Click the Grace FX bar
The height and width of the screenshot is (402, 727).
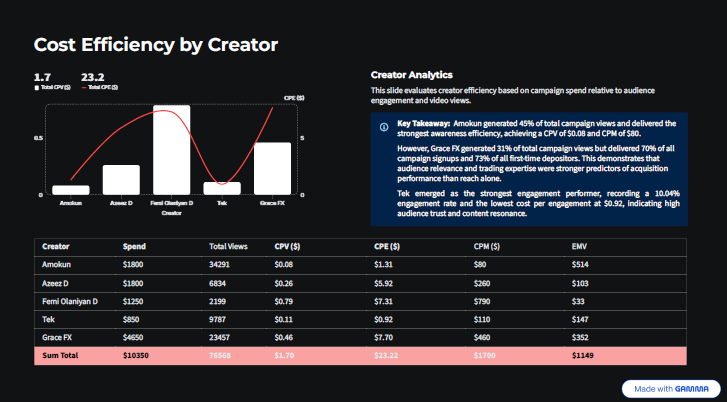tap(272, 169)
